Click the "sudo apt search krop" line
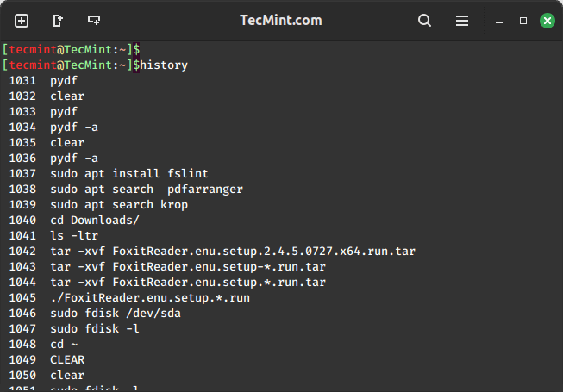 coord(118,204)
